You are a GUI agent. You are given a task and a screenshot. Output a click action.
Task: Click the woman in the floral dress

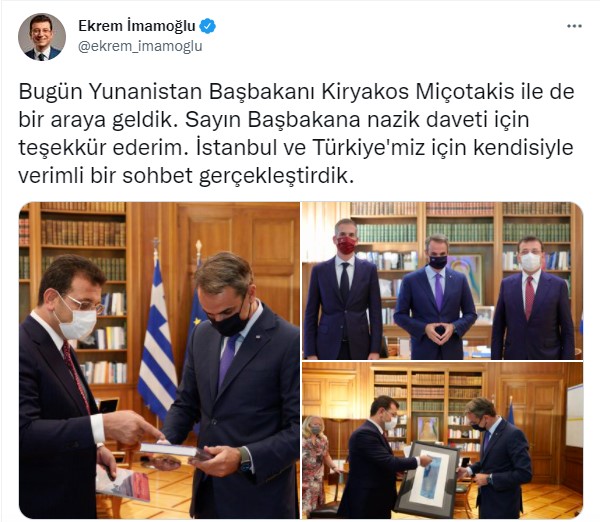[x=315, y=465]
